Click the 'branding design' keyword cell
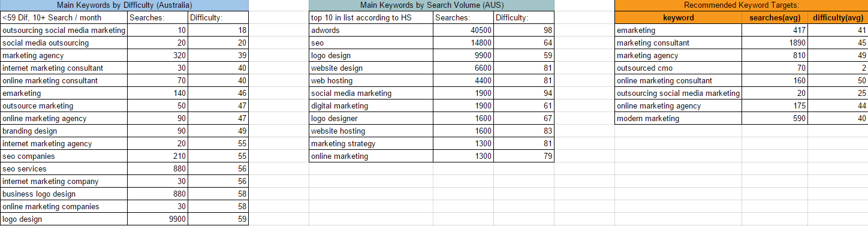Screen dimensions: 868x226 (x=64, y=131)
